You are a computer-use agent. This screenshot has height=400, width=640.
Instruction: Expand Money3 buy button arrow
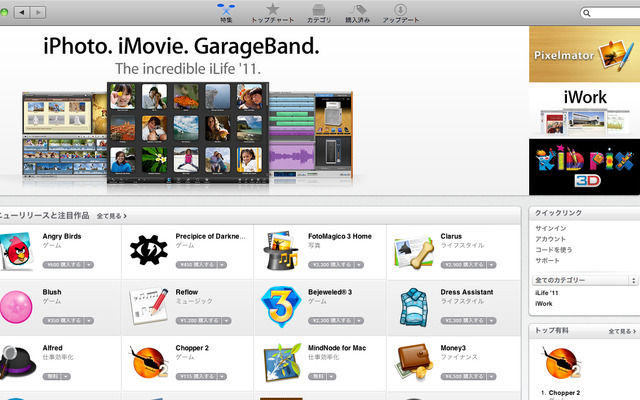492,377
